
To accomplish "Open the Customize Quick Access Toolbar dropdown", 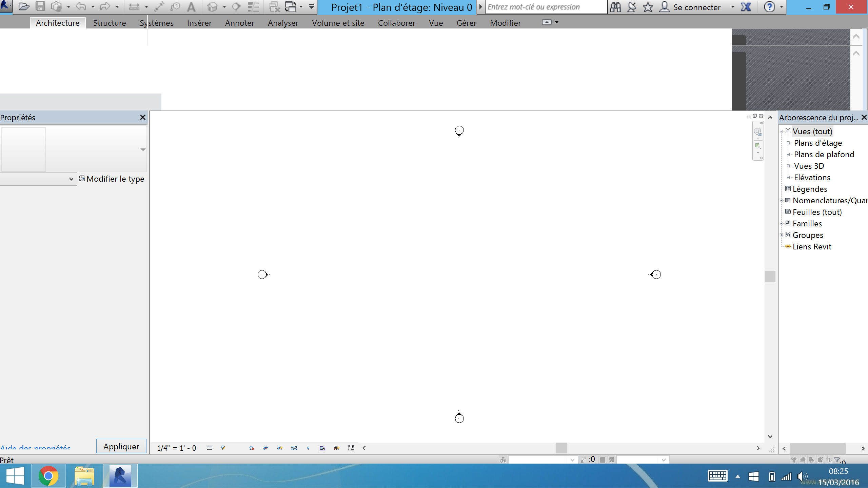I will point(311,7).
